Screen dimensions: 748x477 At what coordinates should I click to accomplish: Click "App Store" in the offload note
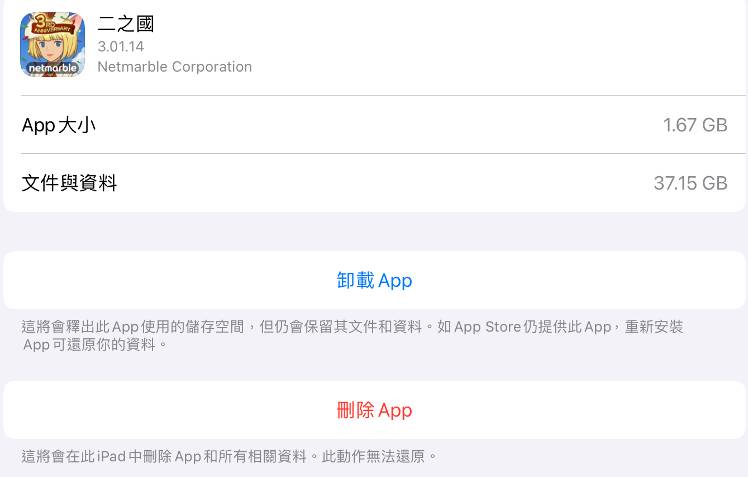pyautogui.click(x=488, y=327)
